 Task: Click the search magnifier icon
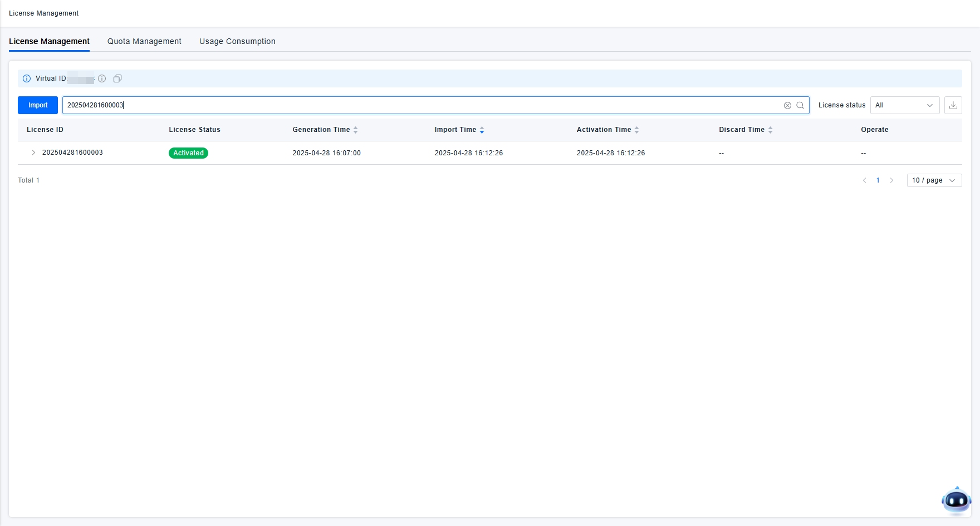pyautogui.click(x=800, y=105)
